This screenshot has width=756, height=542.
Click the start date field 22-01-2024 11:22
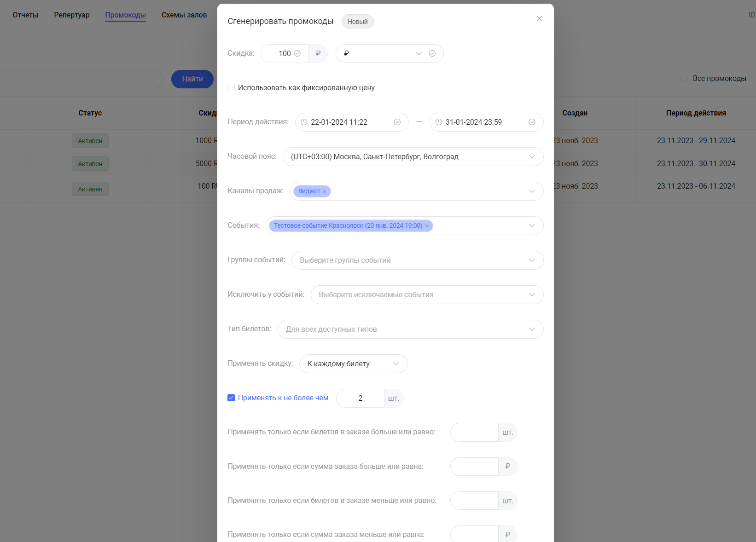point(352,122)
